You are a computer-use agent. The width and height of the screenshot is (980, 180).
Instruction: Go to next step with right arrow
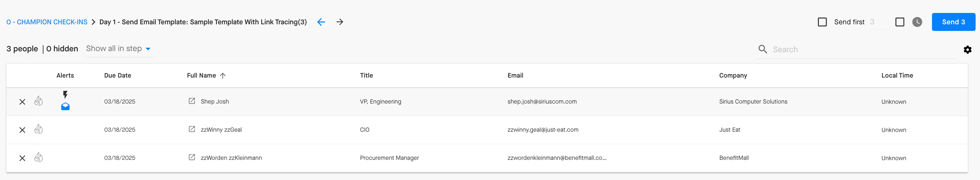click(x=340, y=22)
